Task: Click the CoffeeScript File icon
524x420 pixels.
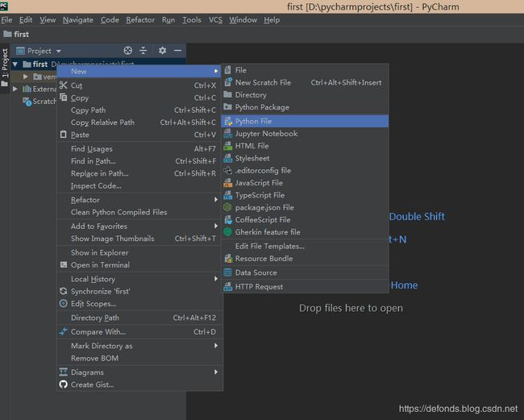Action: [x=228, y=220]
